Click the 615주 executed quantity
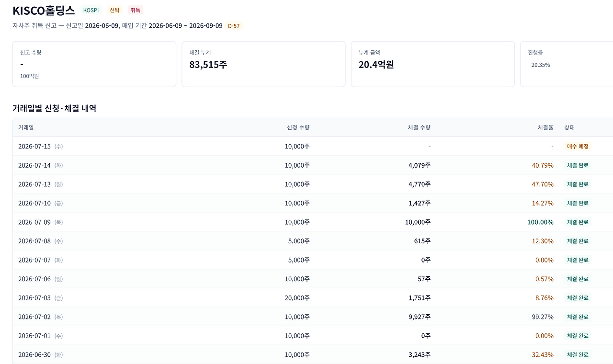This screenshot has height=364, width=613. 422,241
